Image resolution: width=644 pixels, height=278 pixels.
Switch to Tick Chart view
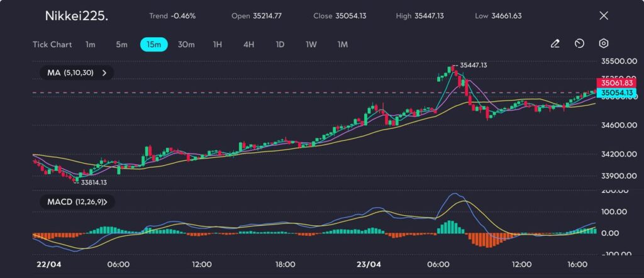coord(52,45)
